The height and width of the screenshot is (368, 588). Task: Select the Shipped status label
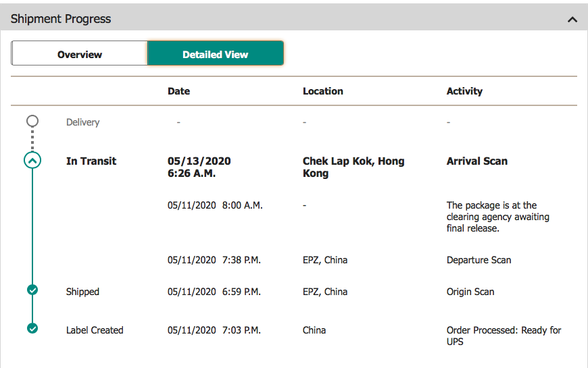point(82,292)
